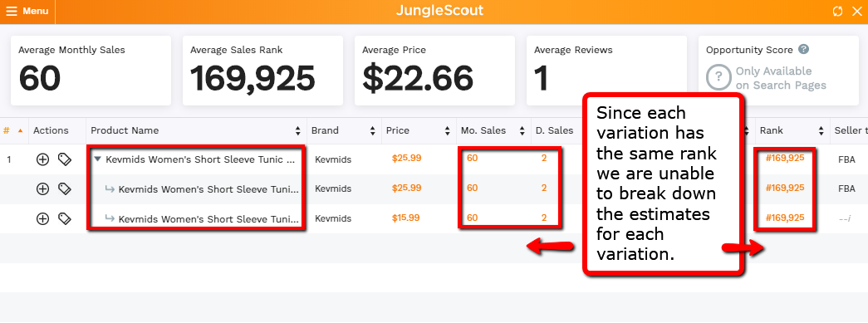The width and height of the screenshot is (868, 323).
Task: Open the last Kevmids Women's Short Sleeve variation
Action: [x=208, y=218]
